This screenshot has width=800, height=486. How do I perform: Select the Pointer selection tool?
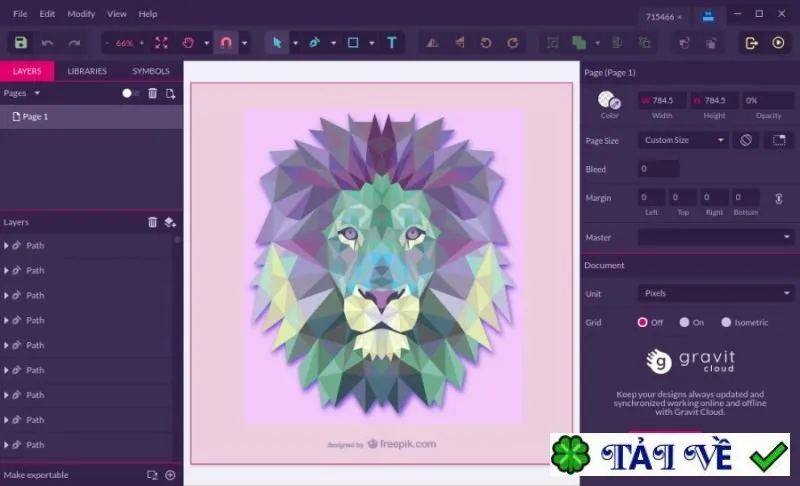pos(277,43)
